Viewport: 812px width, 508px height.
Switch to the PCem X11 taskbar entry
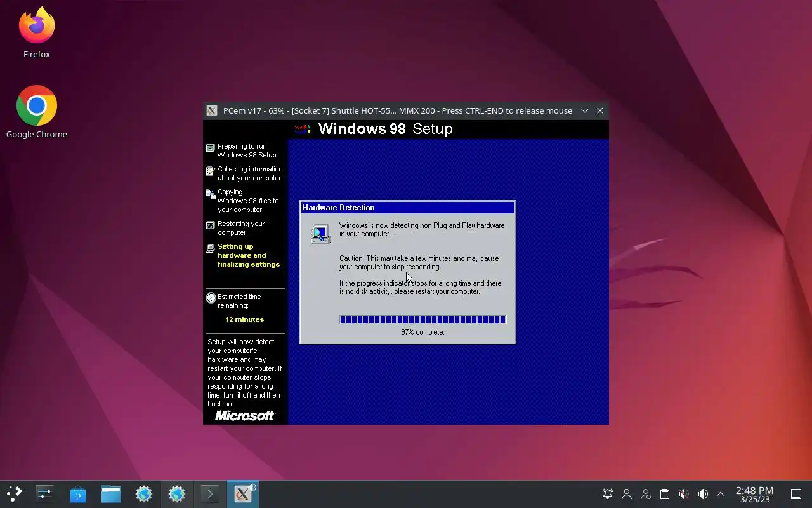[x=242, y=494]
